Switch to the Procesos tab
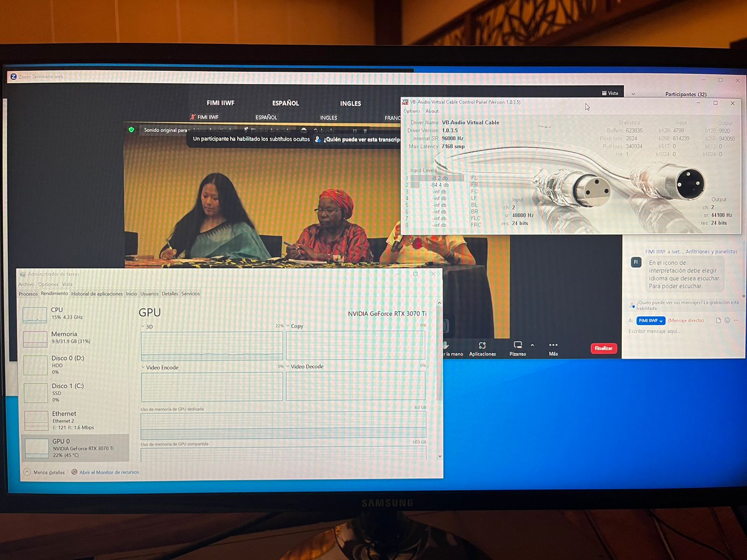 (28, 294)
